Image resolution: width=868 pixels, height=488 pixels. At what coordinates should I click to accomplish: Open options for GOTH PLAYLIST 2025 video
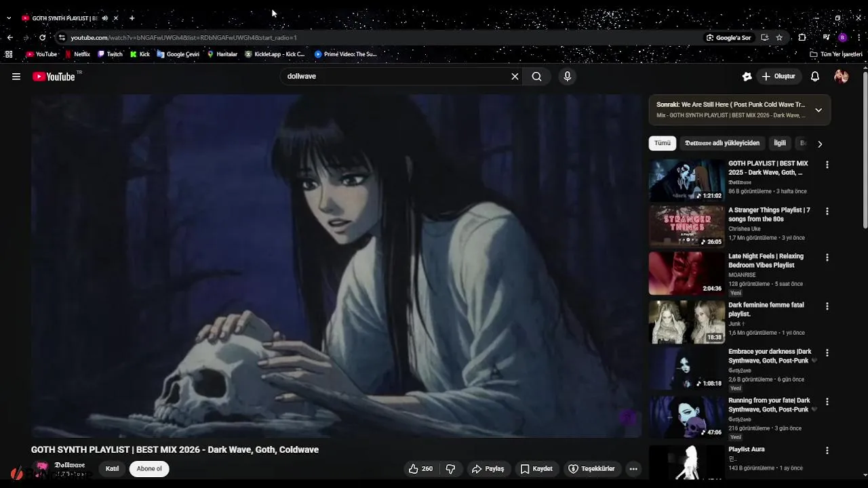(x=827, y=165)
